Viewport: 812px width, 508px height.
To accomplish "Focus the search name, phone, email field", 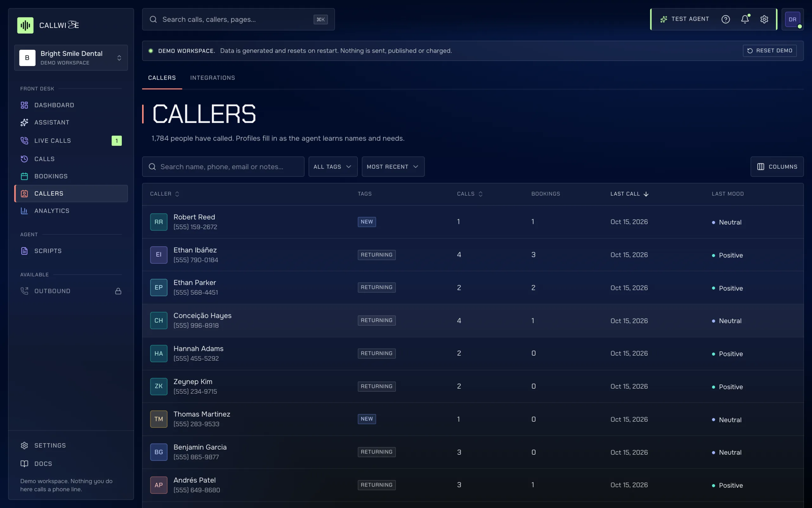I will [x=223, y=167].
